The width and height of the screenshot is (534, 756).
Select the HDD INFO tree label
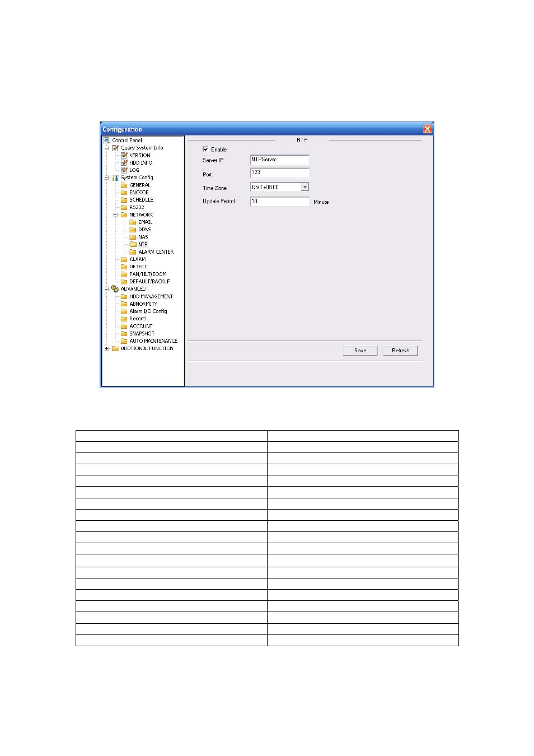tap(141, 162)
